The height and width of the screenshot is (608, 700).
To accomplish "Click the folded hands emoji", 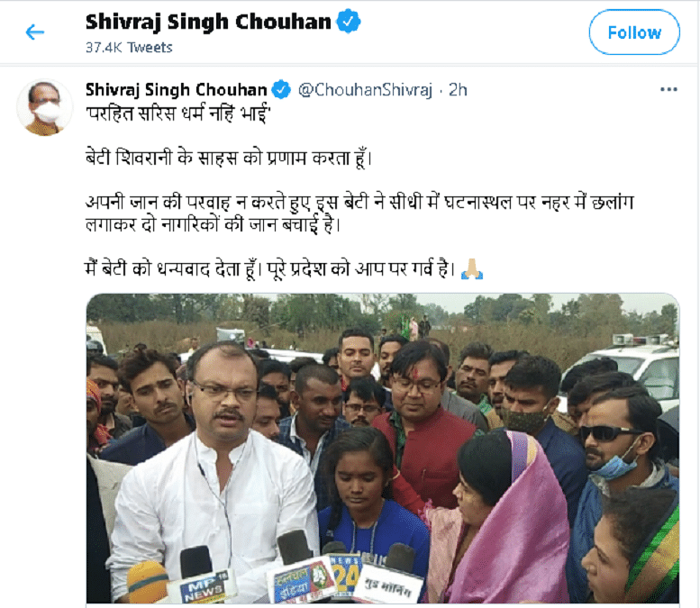I will pyautogui.click(x=471, y=269).
